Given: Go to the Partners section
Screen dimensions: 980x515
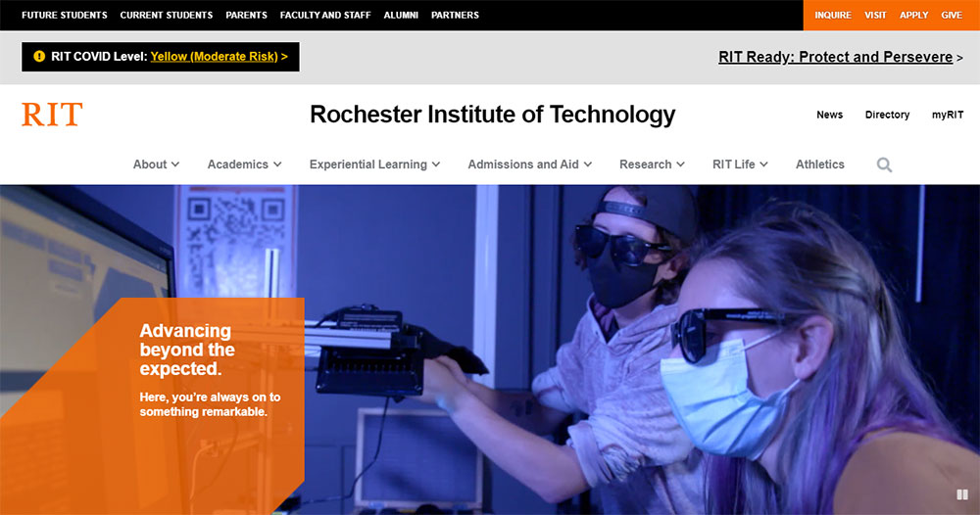Looking at the screenshot, I should point(455,15).
